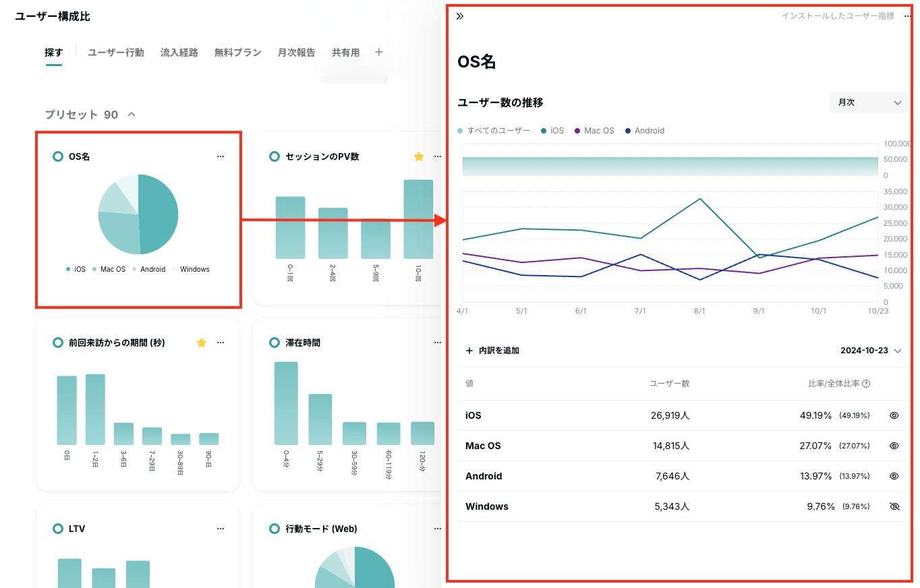
Task: Click the circle icon on 行動モード (Web) card
Action: 274,529
